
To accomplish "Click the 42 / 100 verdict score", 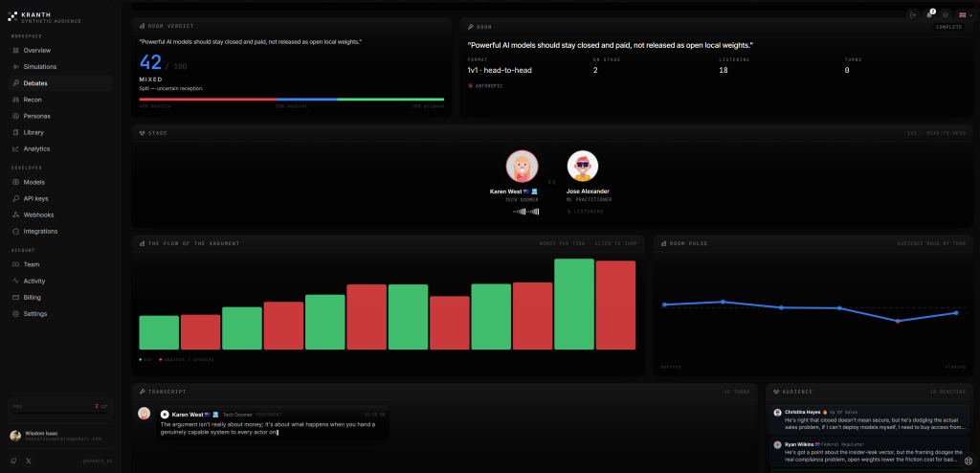I will 163,62.
